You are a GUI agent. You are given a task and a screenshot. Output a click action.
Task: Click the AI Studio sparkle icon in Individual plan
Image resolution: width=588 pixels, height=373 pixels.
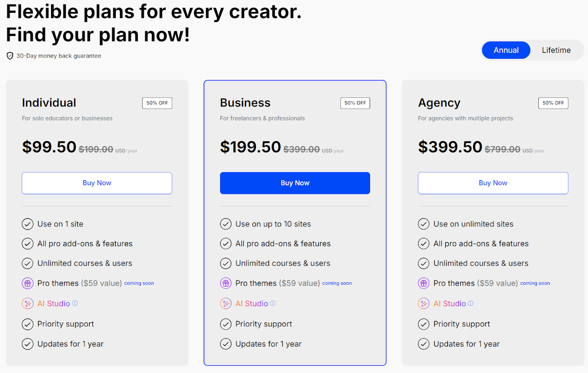pyautogui.click(x=27, y=303)
